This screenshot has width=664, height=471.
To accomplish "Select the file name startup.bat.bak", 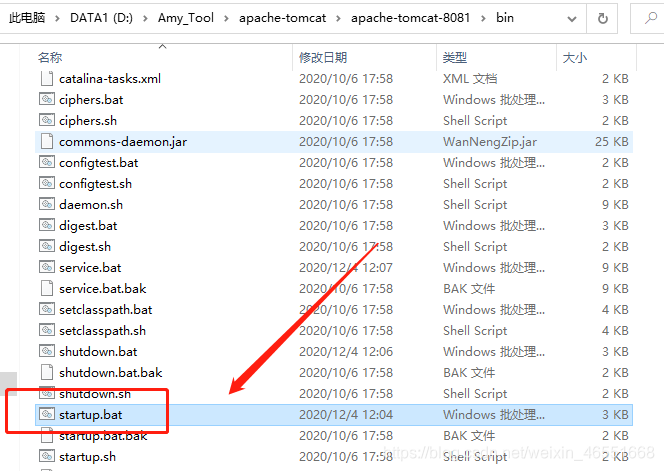I will 103,435.
